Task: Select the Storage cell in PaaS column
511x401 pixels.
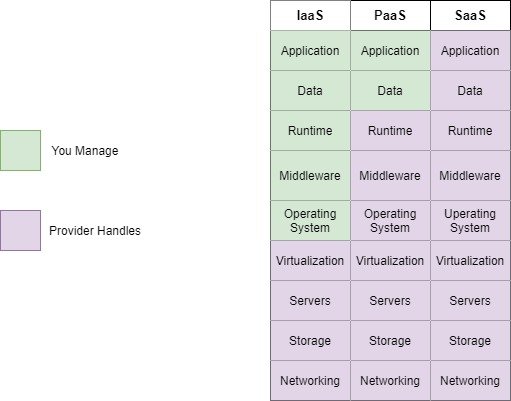Action: pos(390,341)
